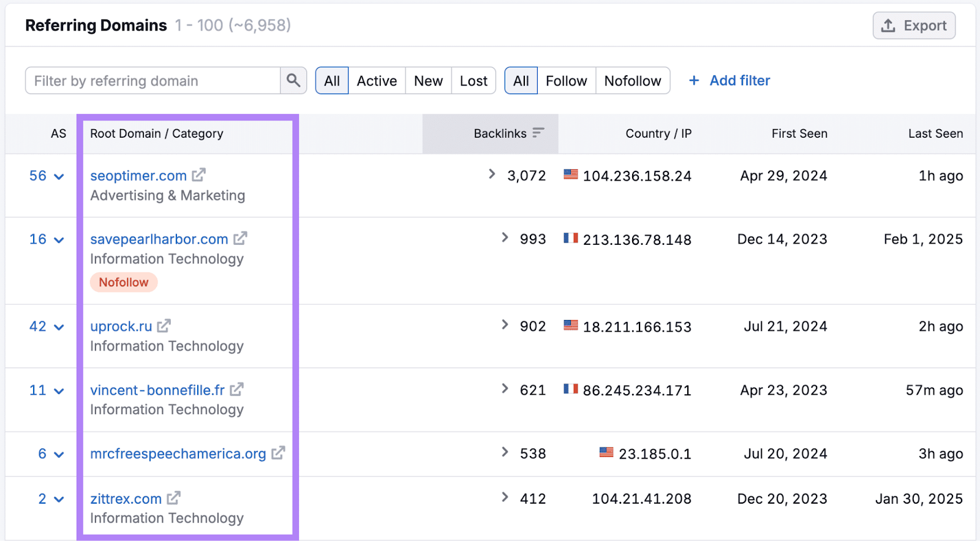This screenshot has height=541, width=980.
Task: Open seoptimer.com external link icon
Action: 198,175
